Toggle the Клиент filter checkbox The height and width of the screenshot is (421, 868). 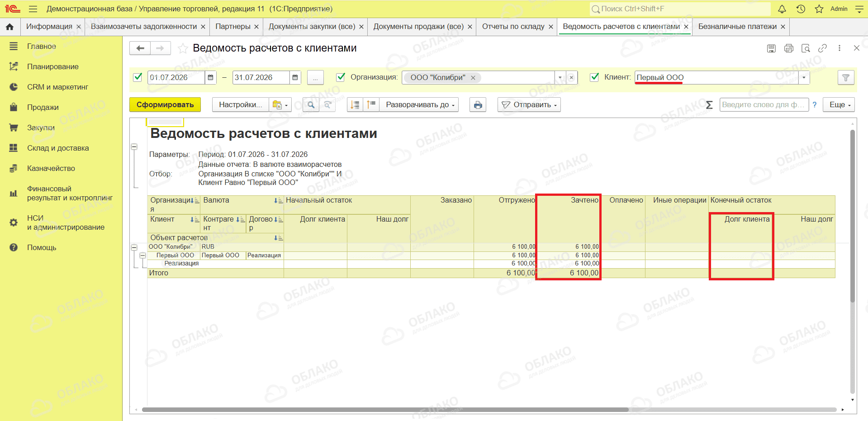pos(595,77)
